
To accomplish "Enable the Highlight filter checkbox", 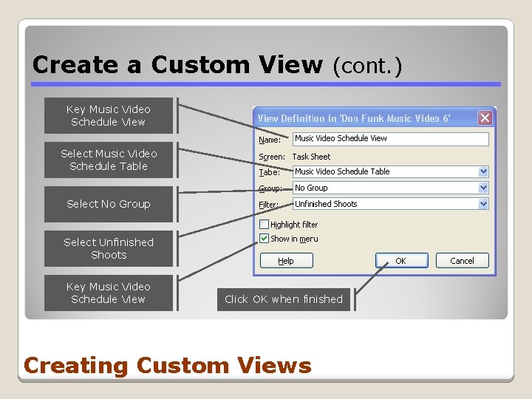I will click(264, 225).
